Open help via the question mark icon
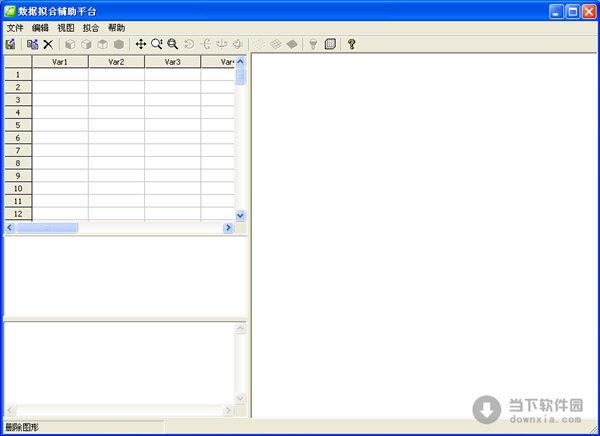The image size is (600, 436). tap(352, 44)
